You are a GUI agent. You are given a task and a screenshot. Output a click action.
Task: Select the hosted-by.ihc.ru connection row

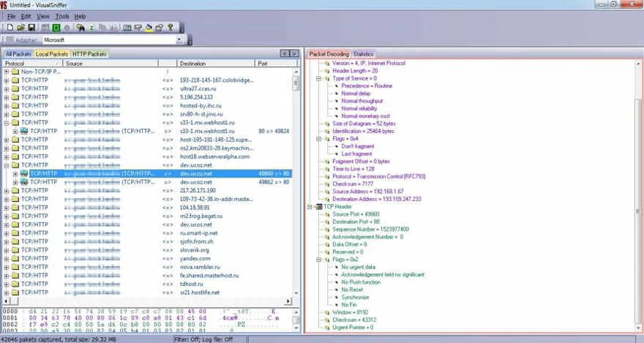click(147, 105)
